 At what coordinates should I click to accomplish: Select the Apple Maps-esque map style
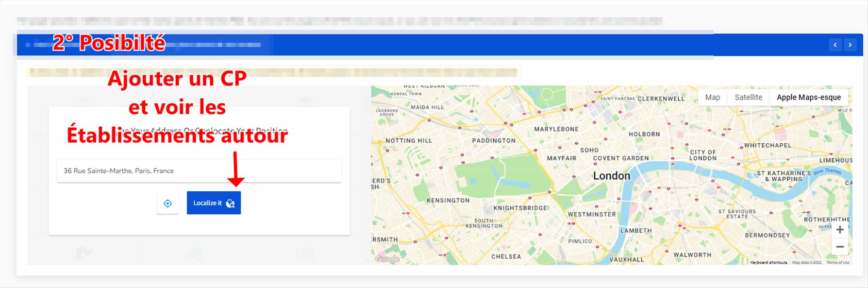[808, 97]
